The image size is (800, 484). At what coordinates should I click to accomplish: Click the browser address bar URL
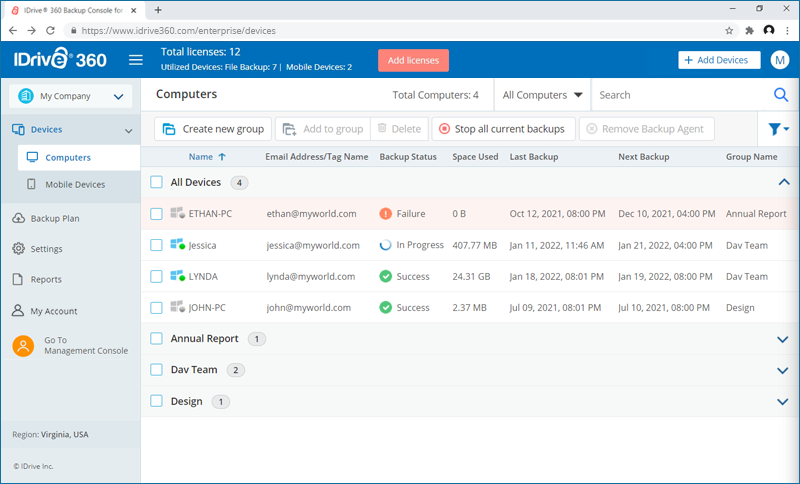pyautogui.click(x=179, y=31)
